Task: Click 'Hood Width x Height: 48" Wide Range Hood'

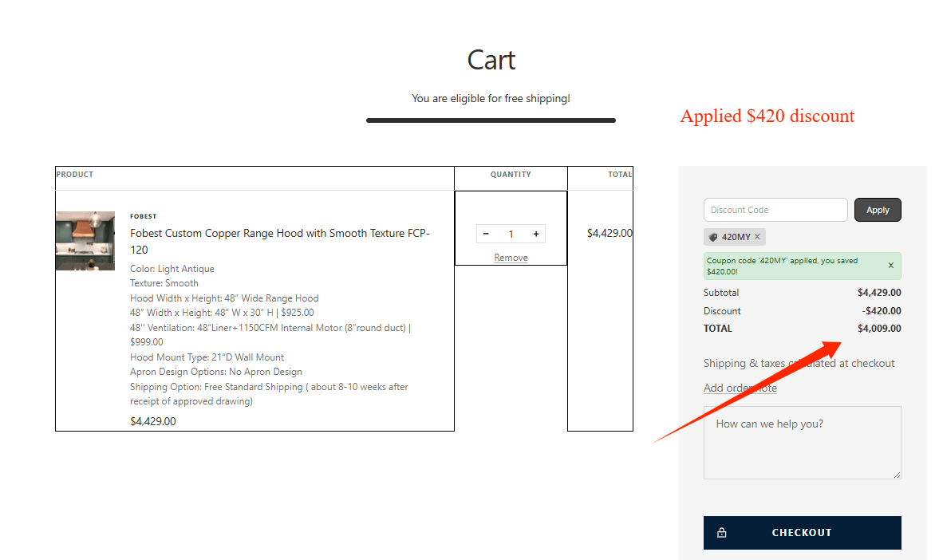Action: pyautogui.click(x=224, y=298)
